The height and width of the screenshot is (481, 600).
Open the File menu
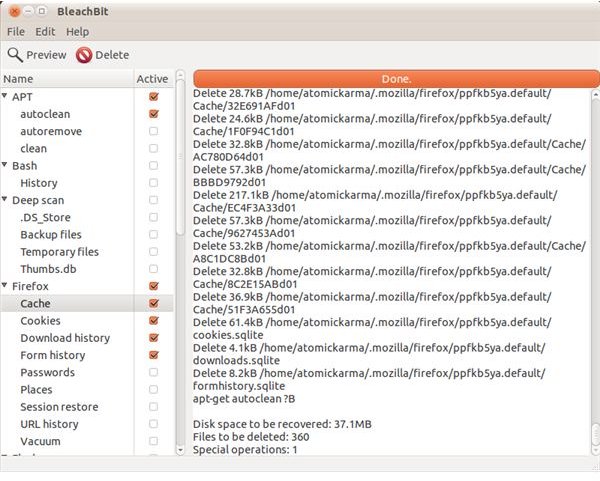pyautogui.click(x=16, y=32)
